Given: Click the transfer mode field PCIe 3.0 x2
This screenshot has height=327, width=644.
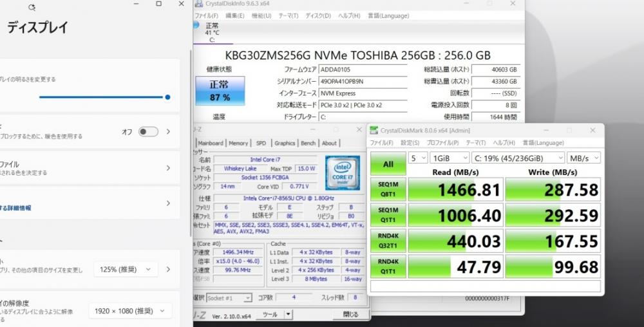Looking at the screenshot, I should (x=363, y=105).
